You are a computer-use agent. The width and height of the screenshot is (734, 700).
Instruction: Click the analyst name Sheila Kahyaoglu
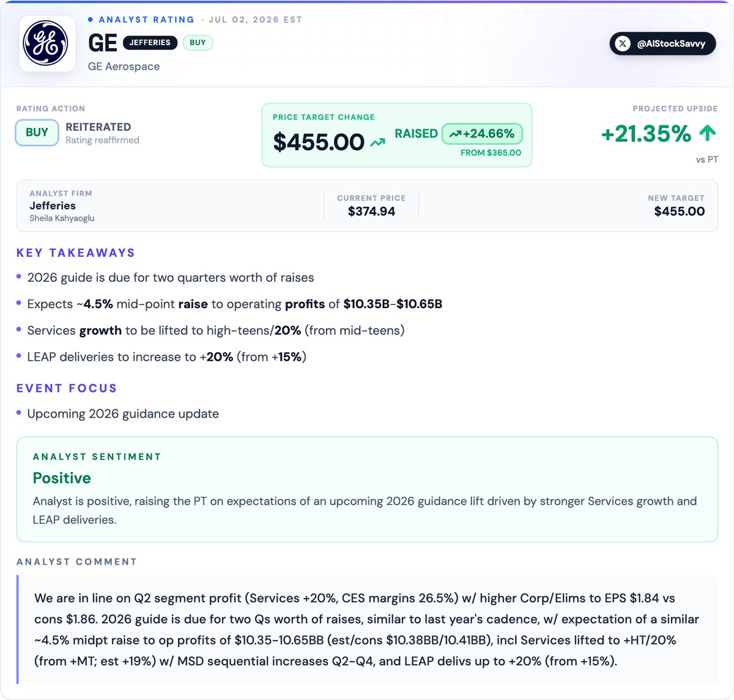click(x=62, y=218)
